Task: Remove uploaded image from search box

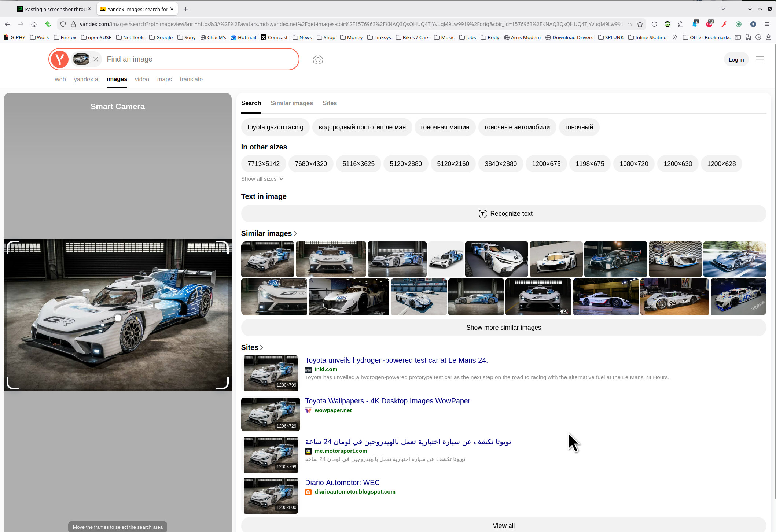Action: [96, 59]
